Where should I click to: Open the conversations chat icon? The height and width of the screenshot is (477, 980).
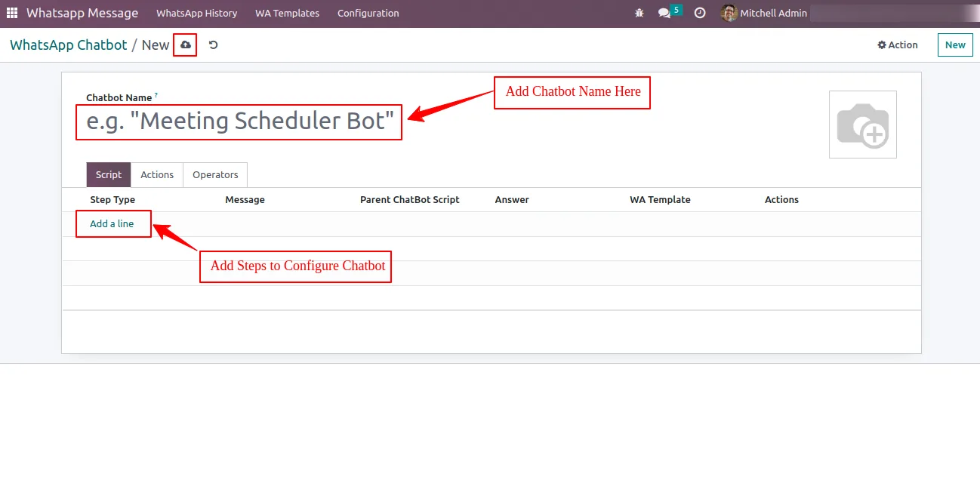(x=664, y=13)
